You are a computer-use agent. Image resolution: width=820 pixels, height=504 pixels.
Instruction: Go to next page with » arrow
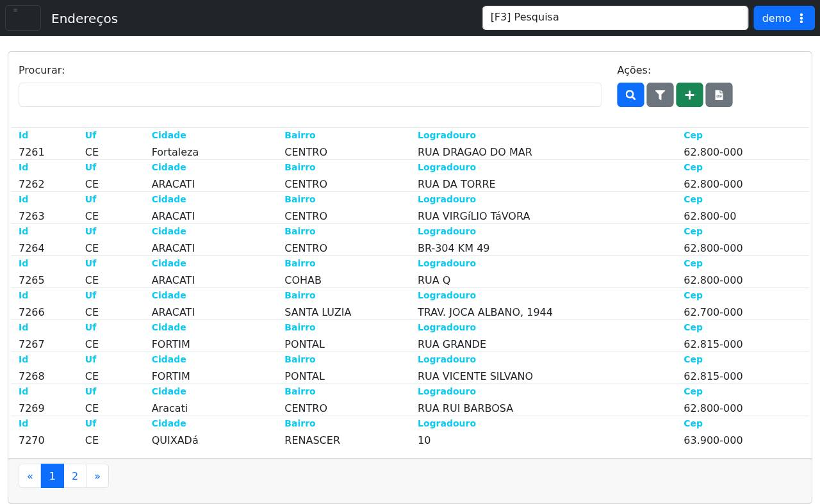point(97,476)
